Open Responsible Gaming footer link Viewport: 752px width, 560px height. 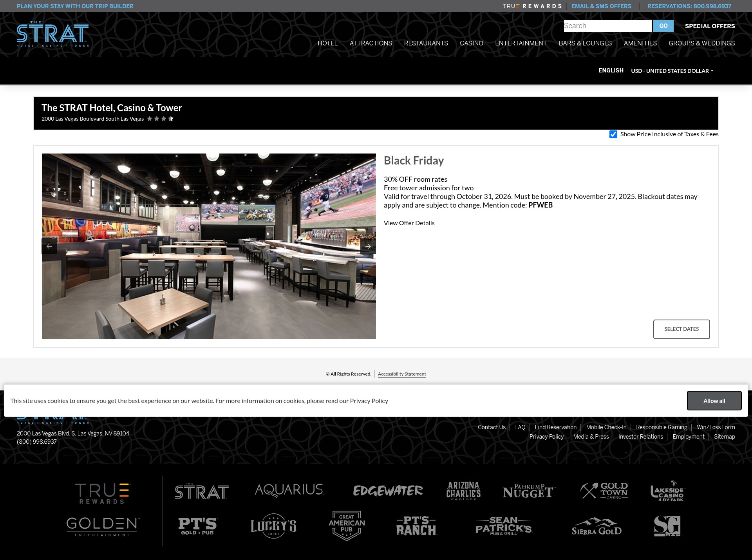(x=662, y=427)
